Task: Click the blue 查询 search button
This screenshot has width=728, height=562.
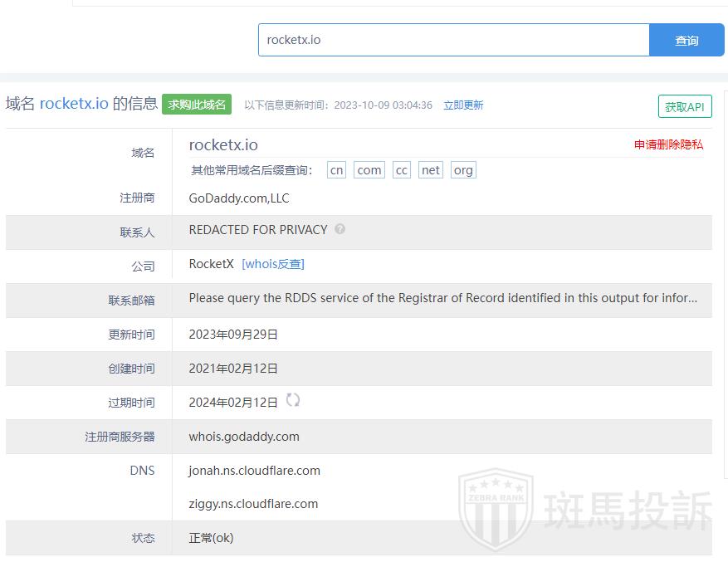Action: coord(686,40)
